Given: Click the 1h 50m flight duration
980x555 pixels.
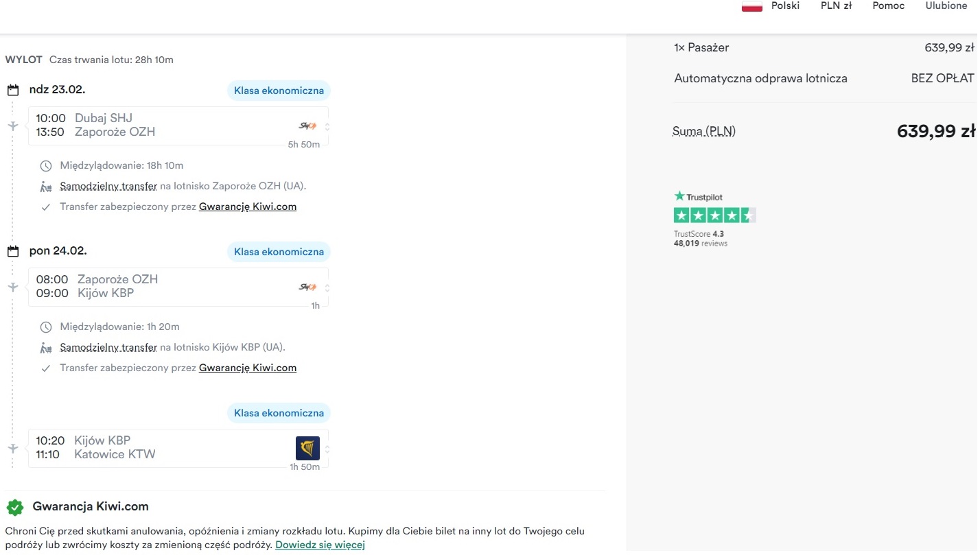Looking at the screenshot, I should [x=305, y=467].
